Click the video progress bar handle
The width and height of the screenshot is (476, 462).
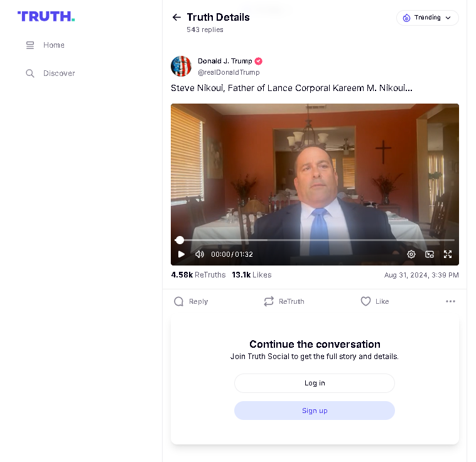click(180, 240)
